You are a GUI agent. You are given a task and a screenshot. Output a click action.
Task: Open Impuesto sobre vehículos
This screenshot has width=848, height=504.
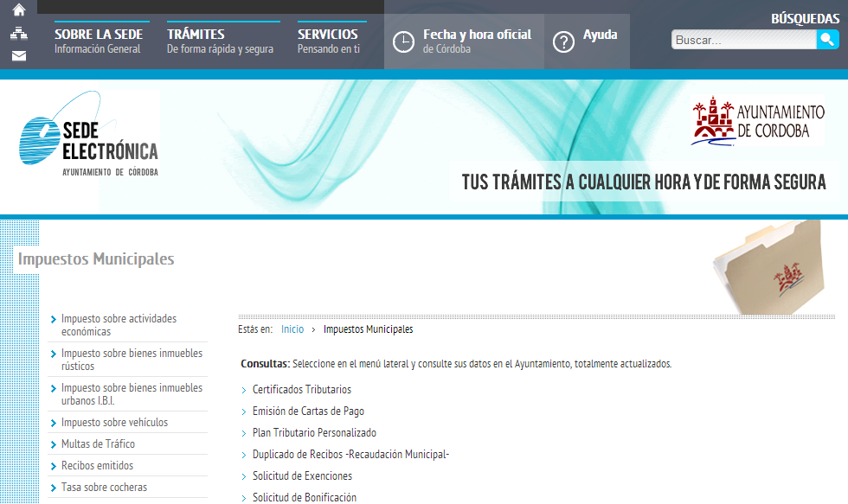tap(114, 422)
